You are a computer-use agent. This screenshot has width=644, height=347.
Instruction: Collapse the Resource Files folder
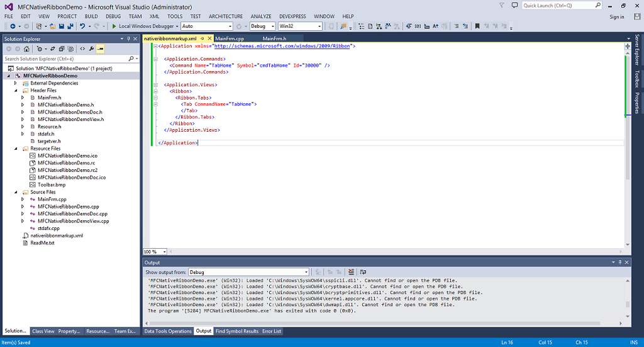(x=16, y=149)
